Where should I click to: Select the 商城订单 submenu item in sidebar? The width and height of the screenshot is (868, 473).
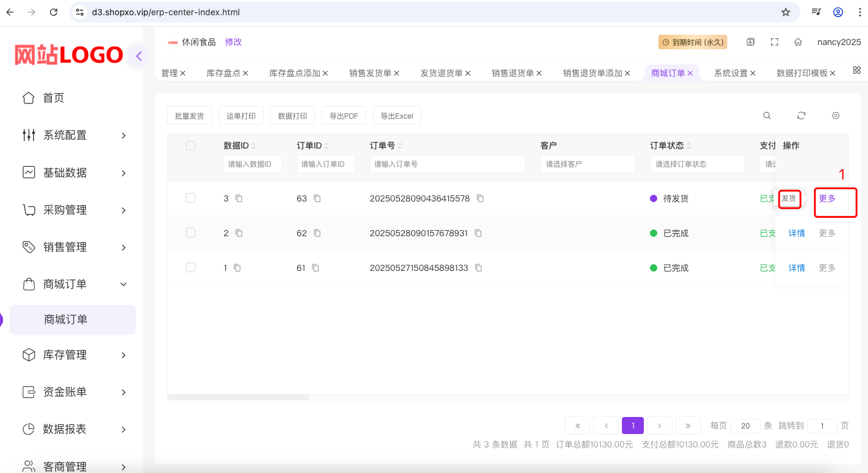pyautogui.click(x=73, y=320)
